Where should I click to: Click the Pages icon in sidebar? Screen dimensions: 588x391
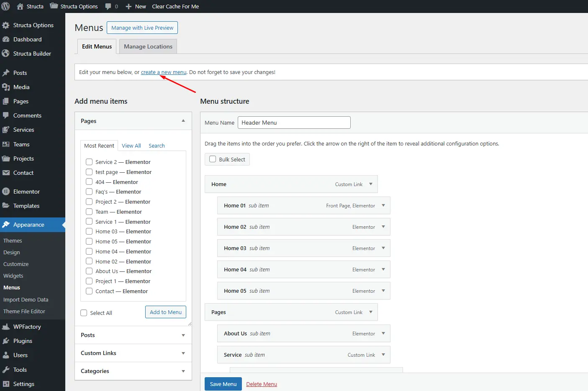pos(6,101)
